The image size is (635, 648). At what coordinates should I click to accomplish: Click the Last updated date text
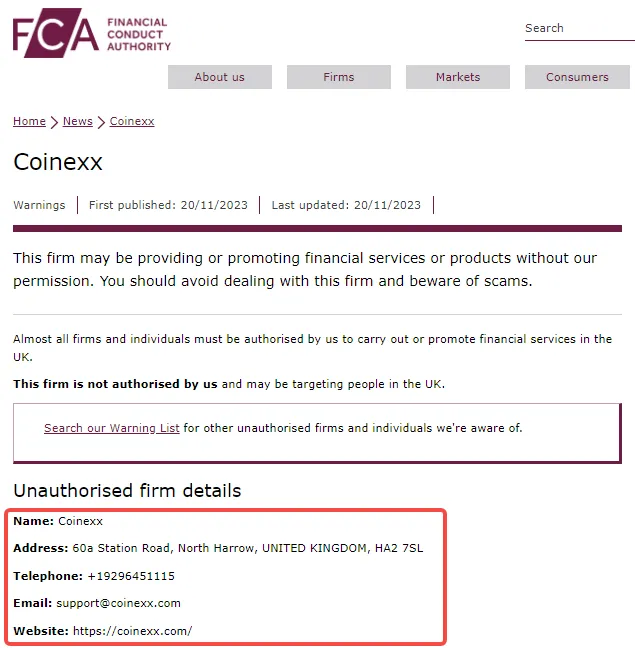346,205
